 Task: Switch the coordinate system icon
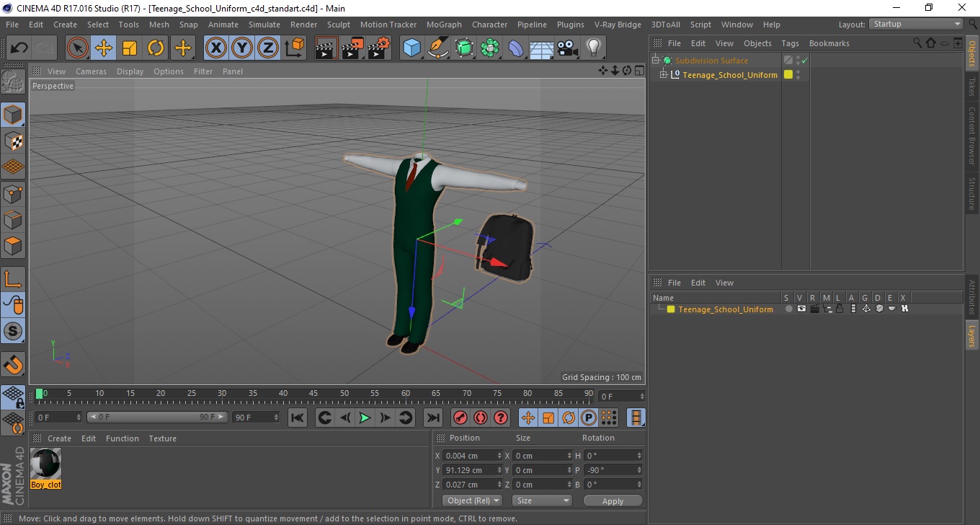pyautogui.click(x=294, y=48)
